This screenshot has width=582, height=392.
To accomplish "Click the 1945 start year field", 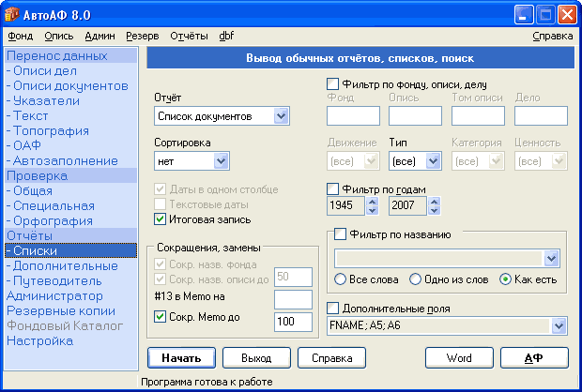I will pos(346,205).
